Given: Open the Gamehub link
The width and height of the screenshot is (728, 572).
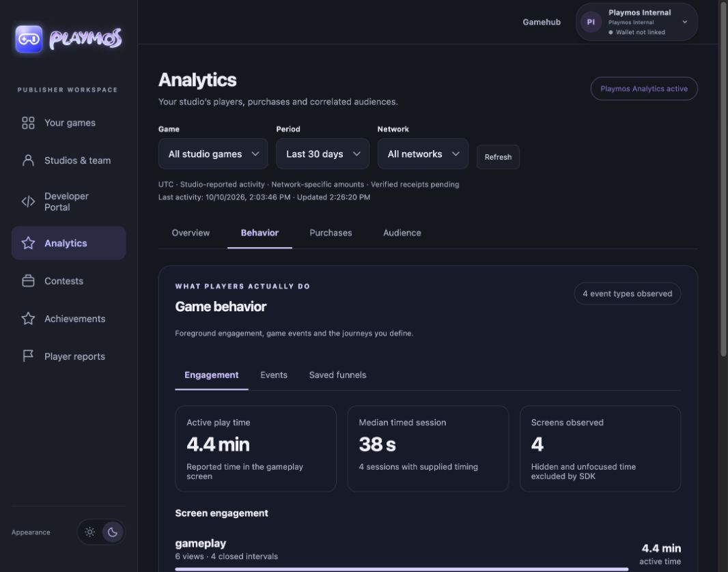Looking at the screenshot, I should point(542,22).
